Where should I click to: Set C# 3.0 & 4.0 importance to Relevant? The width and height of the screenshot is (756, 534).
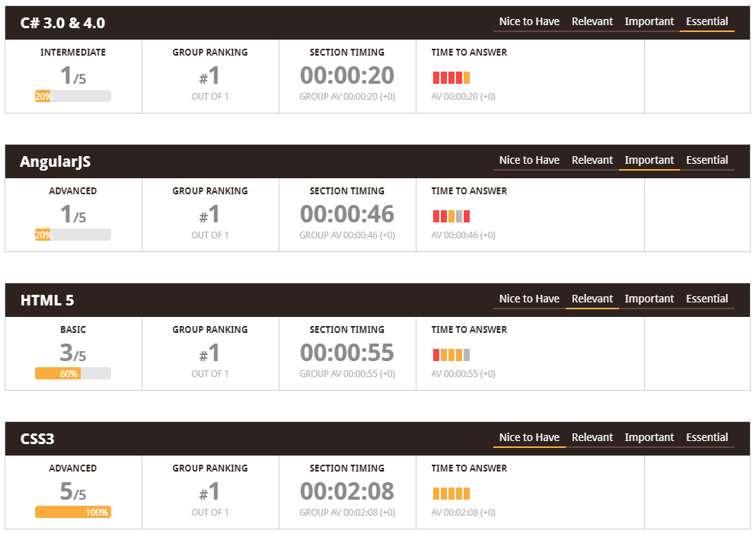coord(592,21)
